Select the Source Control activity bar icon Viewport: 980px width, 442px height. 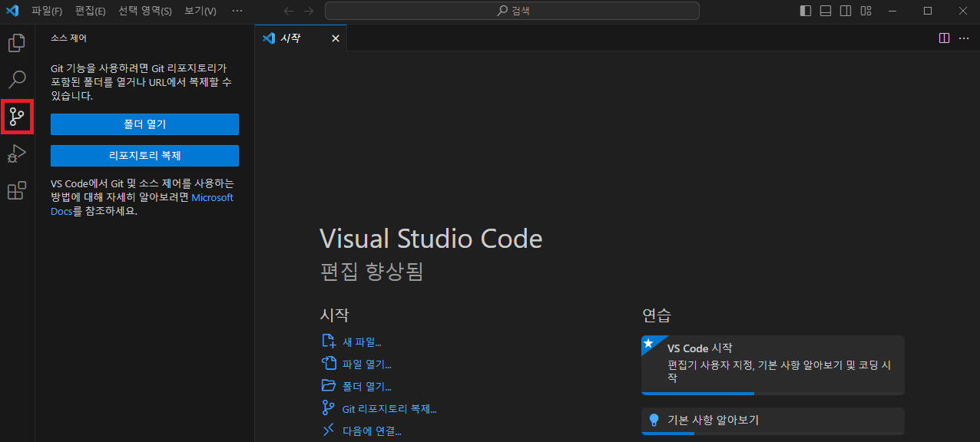coord(17,117)
